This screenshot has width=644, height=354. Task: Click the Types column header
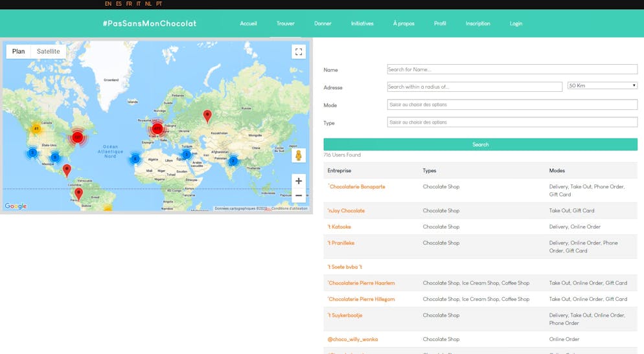click(x=430, y=170)
